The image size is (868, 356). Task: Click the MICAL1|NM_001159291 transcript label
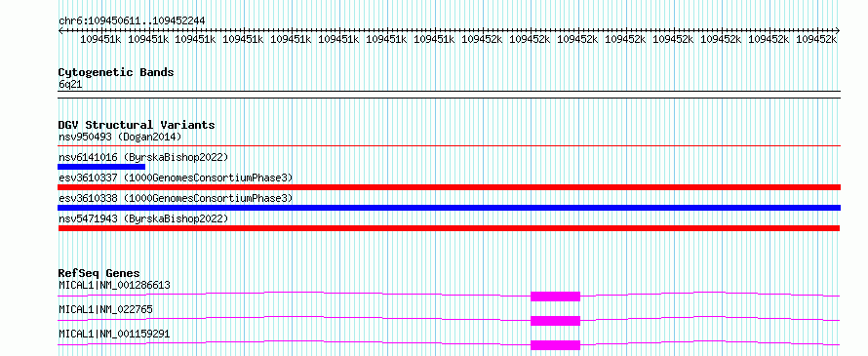click(114, 335)
